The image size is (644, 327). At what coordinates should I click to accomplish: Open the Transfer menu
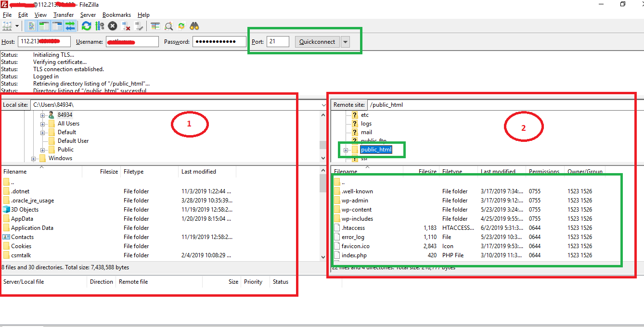pyautogui.click(x=64, y=15)
